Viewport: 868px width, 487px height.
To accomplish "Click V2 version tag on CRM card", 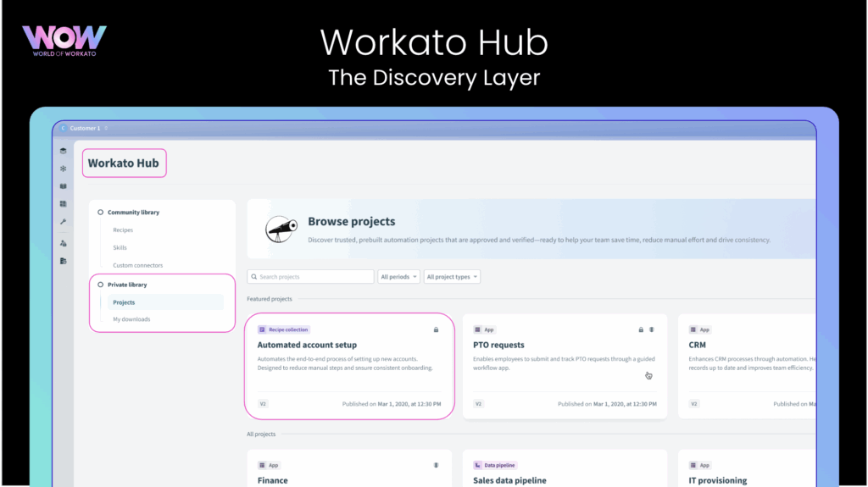I will point(693,404).
